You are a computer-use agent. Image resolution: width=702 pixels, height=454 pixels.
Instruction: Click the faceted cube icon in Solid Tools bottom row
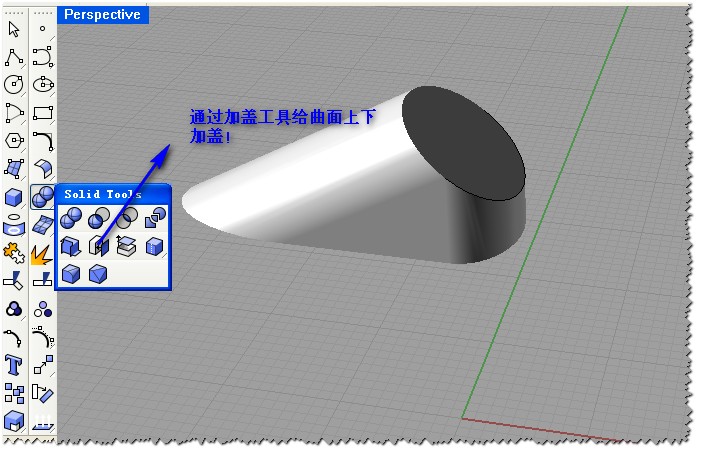(x=98, y=274)
